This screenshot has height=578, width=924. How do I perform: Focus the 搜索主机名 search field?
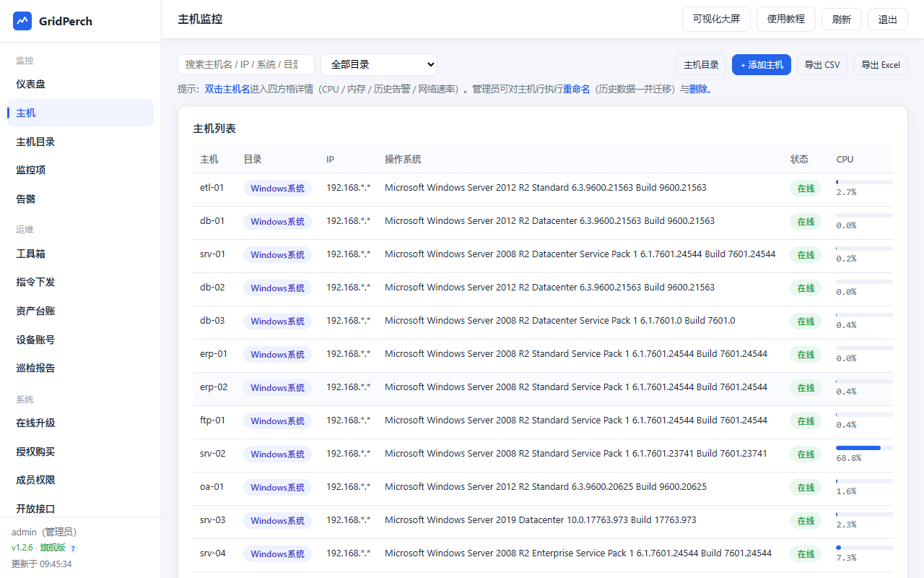[x=246, y=64]
